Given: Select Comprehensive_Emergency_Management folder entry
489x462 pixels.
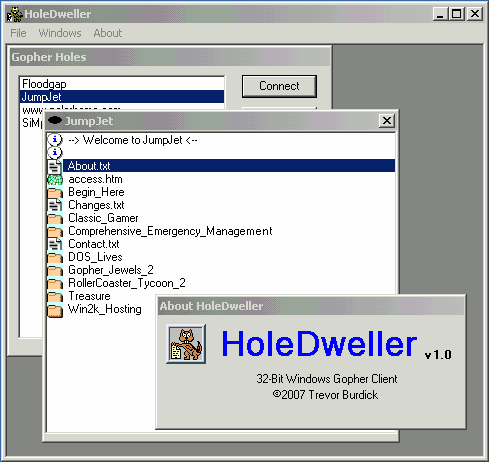Looking at the screenshot, I should click(x=170, y=231).
